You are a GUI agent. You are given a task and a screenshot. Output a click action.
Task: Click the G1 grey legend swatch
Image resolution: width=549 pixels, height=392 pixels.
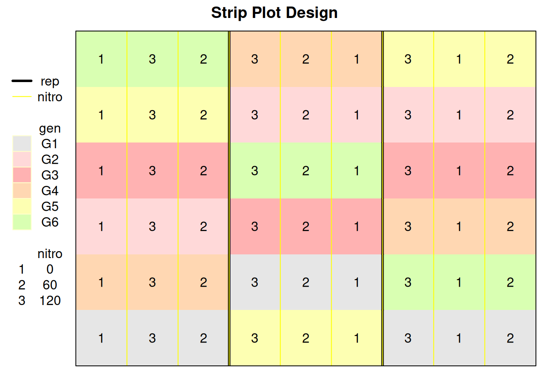click(x=22, y=144)
